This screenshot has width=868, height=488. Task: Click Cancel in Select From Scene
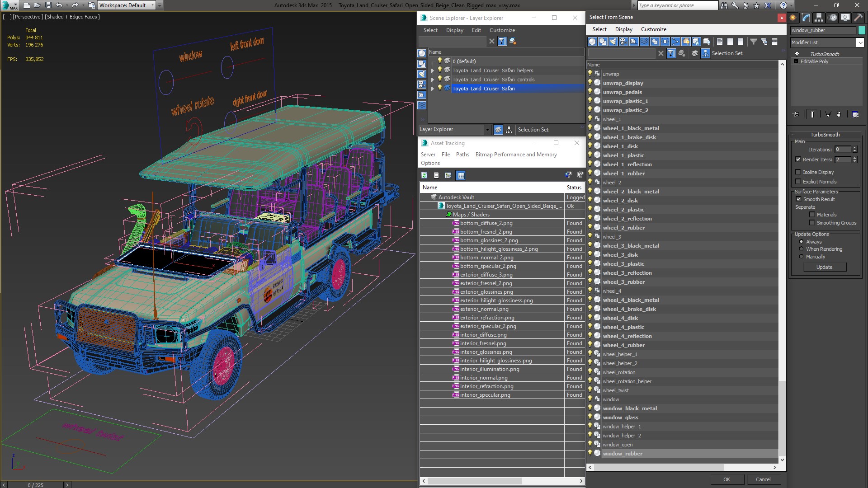click(763, 479)
